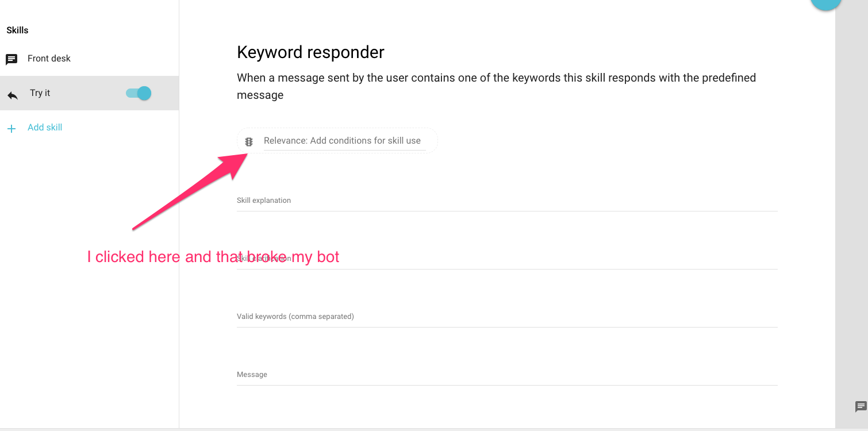Click the Keyword responder page title

[x=310, y=52]
